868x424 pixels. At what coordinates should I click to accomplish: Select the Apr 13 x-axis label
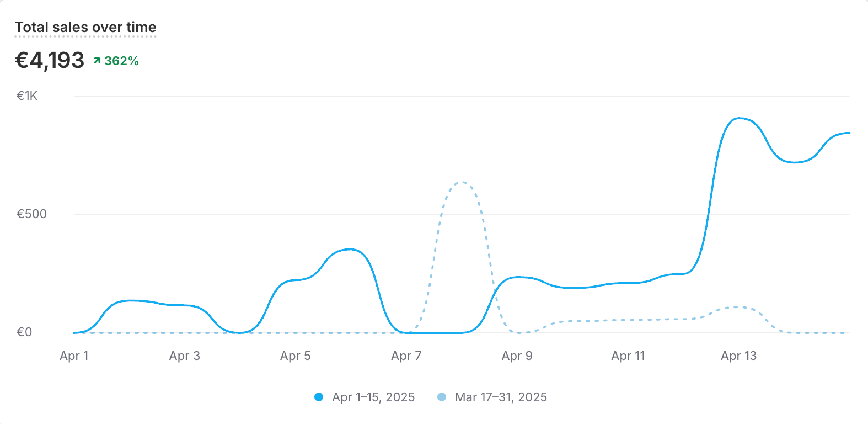coord(739,356)
